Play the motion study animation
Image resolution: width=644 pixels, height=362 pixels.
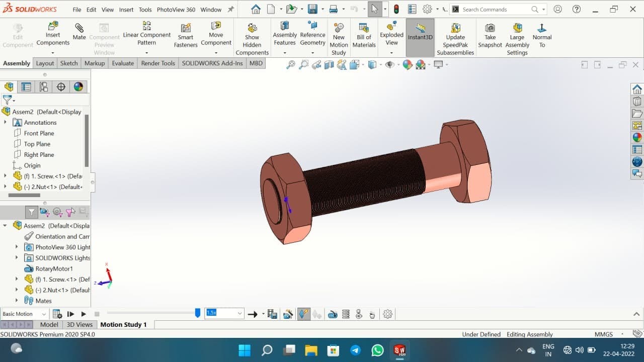click(84, 314)
